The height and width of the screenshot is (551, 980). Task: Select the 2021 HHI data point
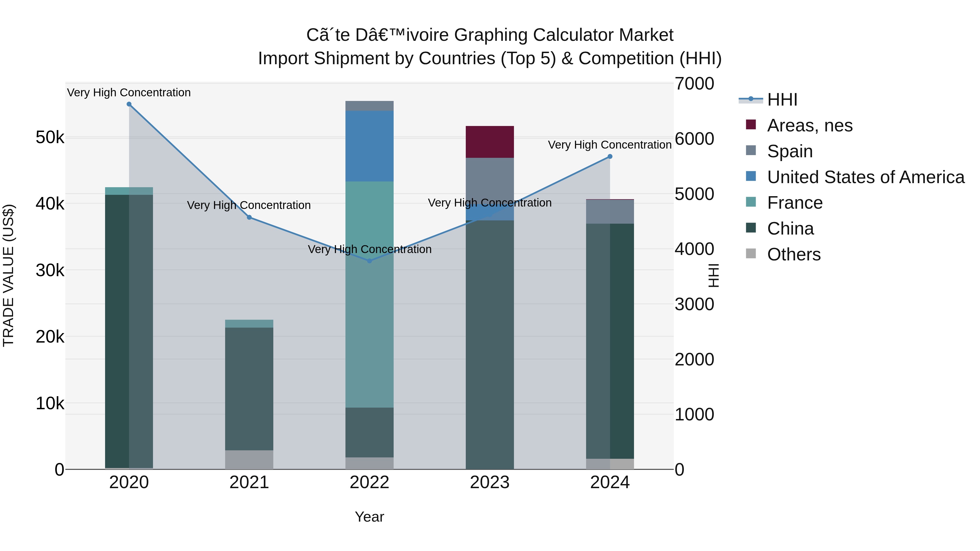[249, 217]
